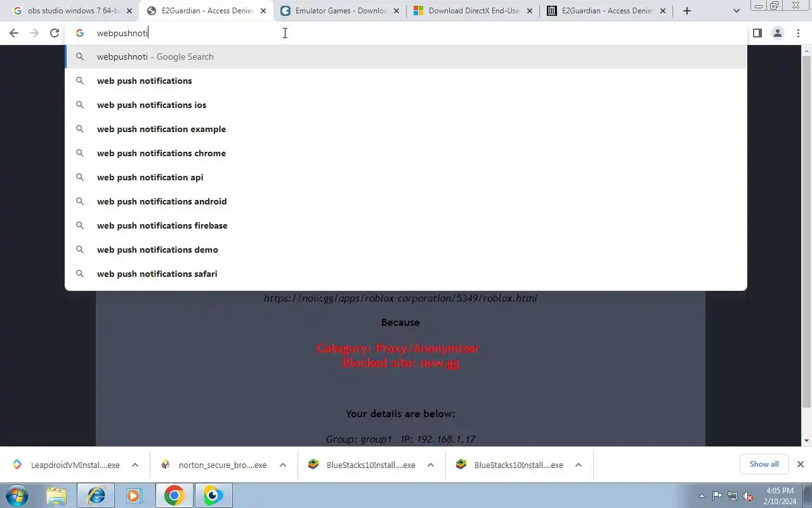This screenshot has height=508, width=812.
Task: Click the Category: Proxy/Anonymizer text
Action: coord(398,348)
